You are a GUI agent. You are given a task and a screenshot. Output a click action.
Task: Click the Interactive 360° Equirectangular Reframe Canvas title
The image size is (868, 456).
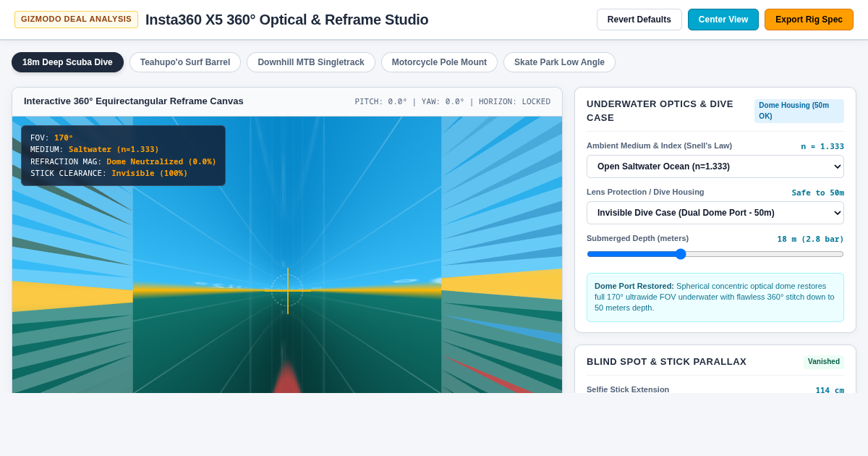[x=134, y=101]
